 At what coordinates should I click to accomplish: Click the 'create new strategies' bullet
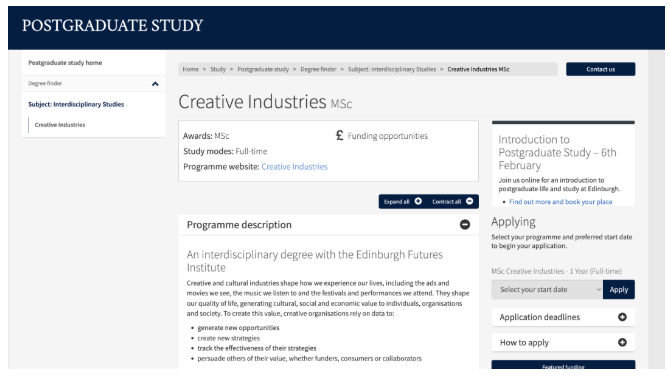(229, 338)
